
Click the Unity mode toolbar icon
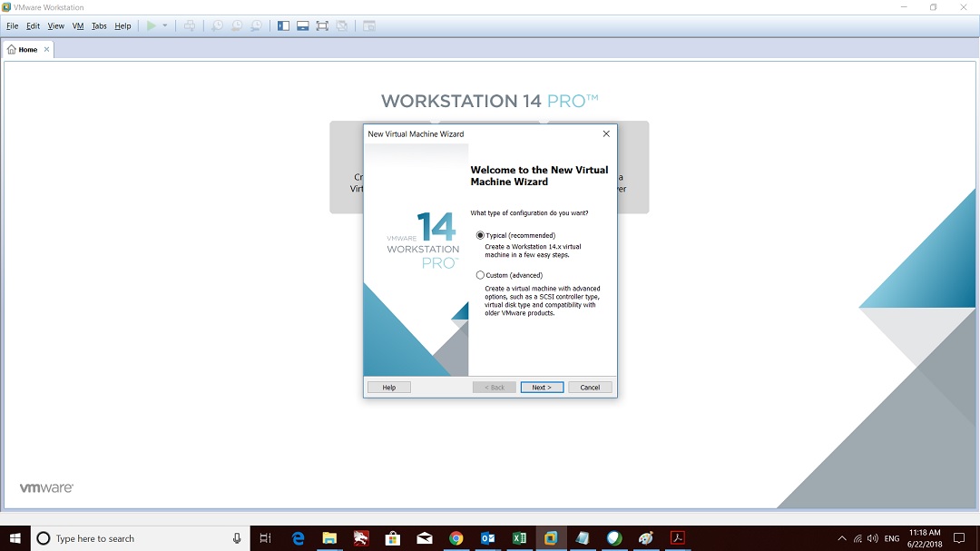[x=342, y=25]
